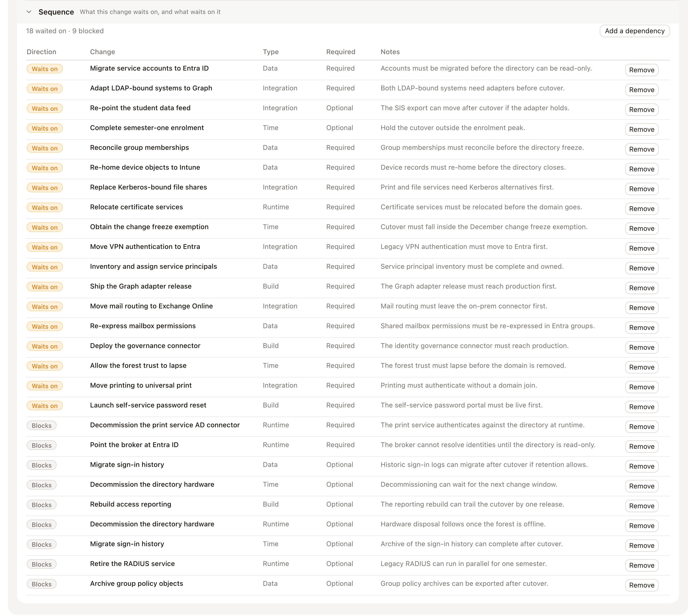The image size is (696, 616).
Task: Open the change Re-express mailbox permissions
Action: click(x=143, y=326)
